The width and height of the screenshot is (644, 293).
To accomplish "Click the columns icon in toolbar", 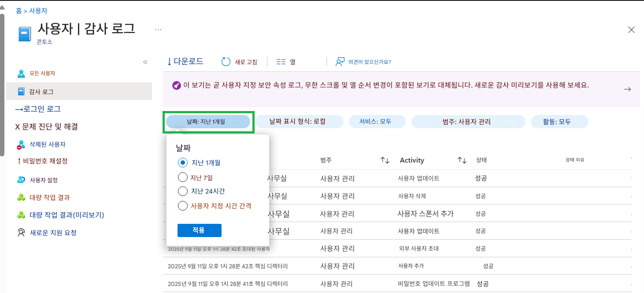I will pos(281,62).
